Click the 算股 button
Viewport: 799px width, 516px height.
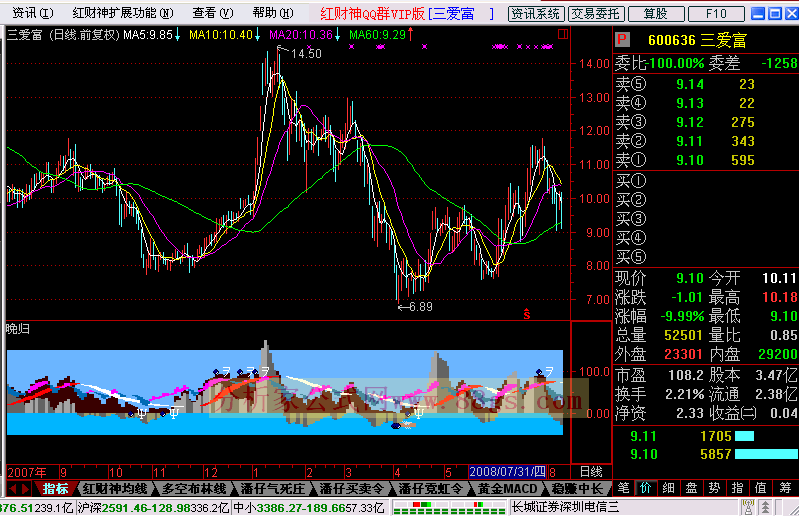pyautogui.click(x=655, y=13)
